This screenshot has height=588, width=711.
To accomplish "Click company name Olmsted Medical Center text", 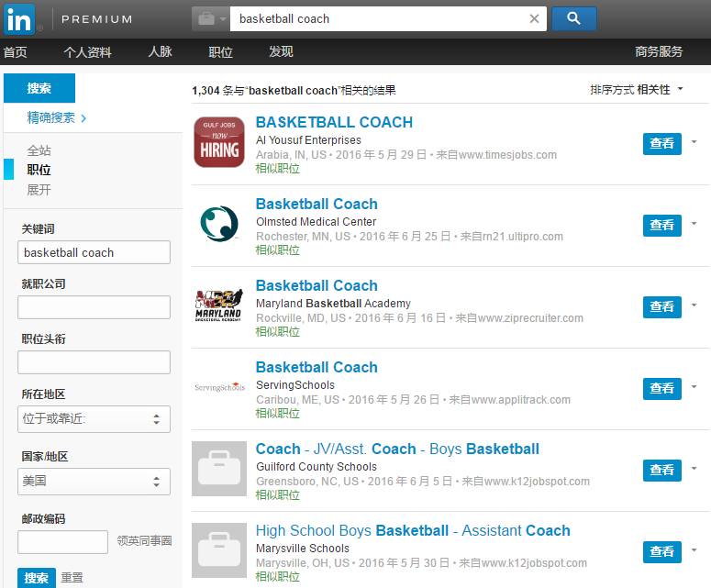I will click(x=316, y=222).
